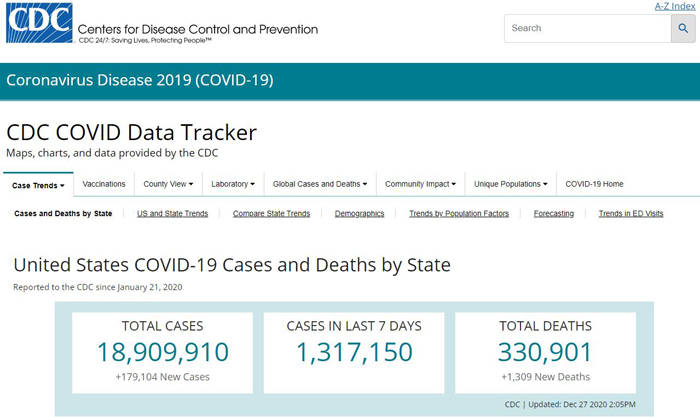Open the A-Z Index link
The image size is (700, 417).
675,6
